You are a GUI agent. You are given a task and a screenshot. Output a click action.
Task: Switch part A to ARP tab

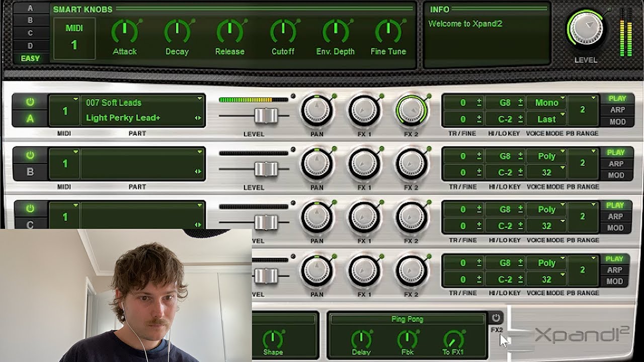617,110
